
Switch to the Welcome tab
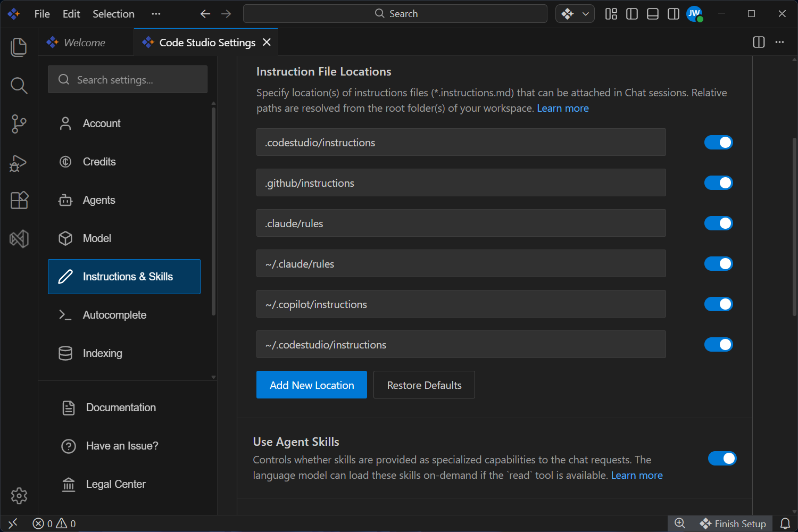85,42
